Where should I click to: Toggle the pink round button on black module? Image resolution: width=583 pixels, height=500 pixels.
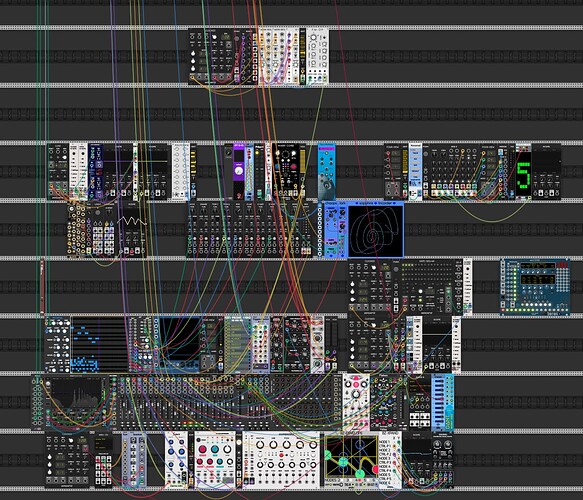pyautogui.click(x=293, y=167)
